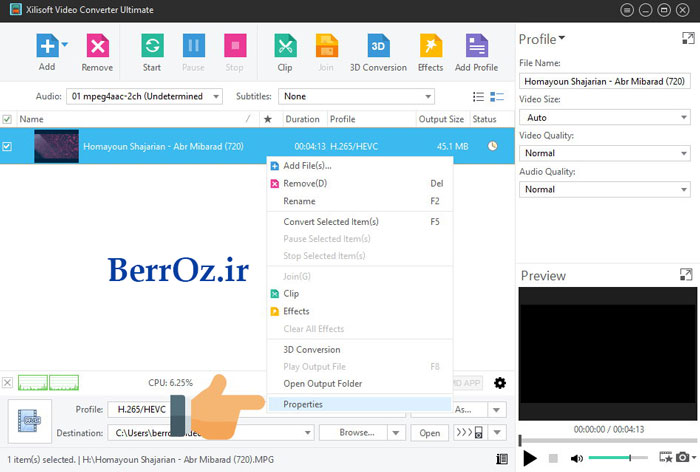Click the Browse... destination button
Viewport: 700px width, 472px height.
[356, 433]
